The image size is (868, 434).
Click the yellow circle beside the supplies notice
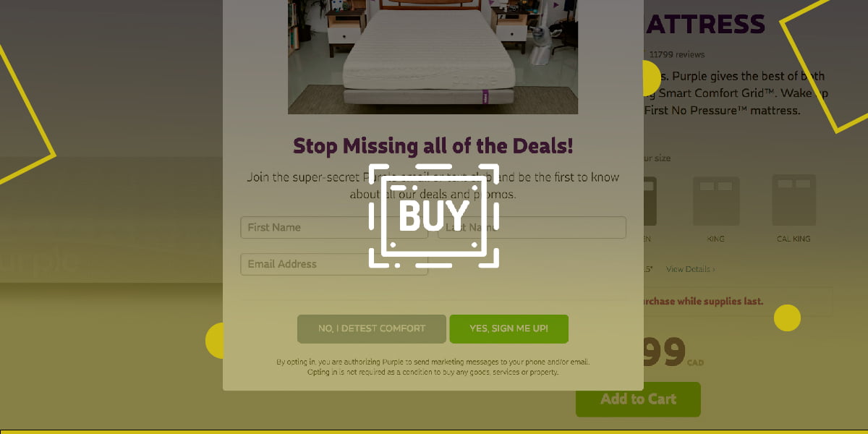[787, 318]
